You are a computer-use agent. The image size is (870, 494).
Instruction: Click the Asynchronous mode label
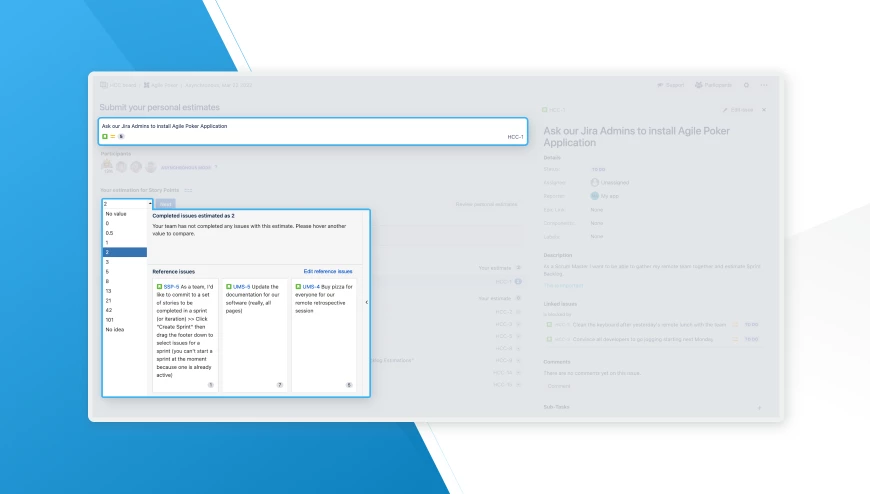[x=186, y=167]
